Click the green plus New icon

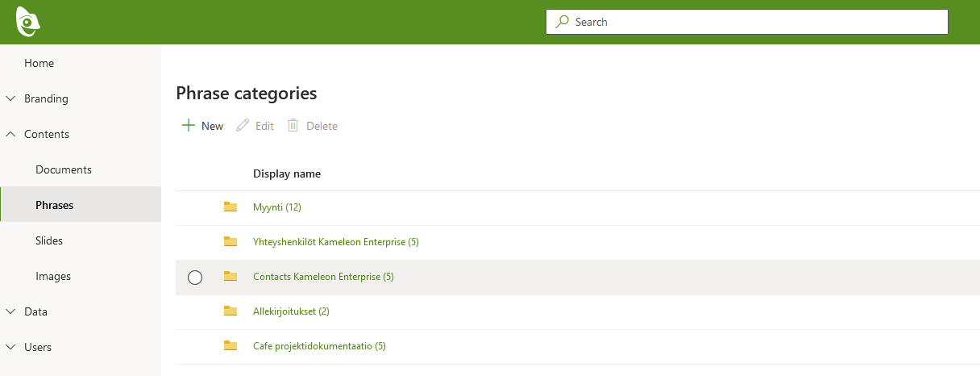pyautogui.click(x=189, y=126)
